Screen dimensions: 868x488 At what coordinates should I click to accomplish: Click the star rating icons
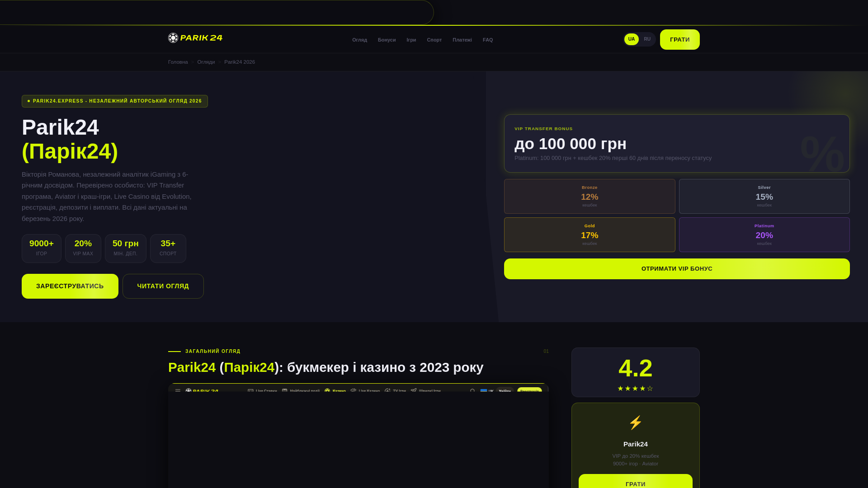(635, 389)
